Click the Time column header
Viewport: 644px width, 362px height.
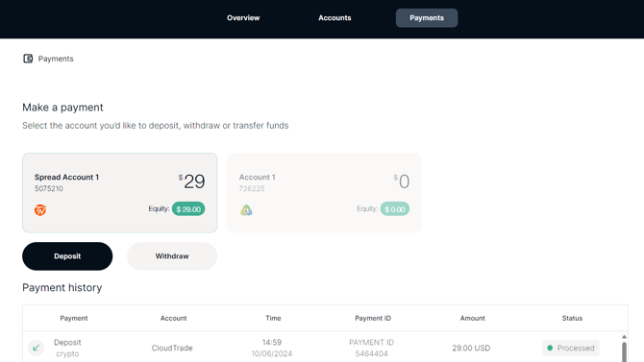(273, 318)
